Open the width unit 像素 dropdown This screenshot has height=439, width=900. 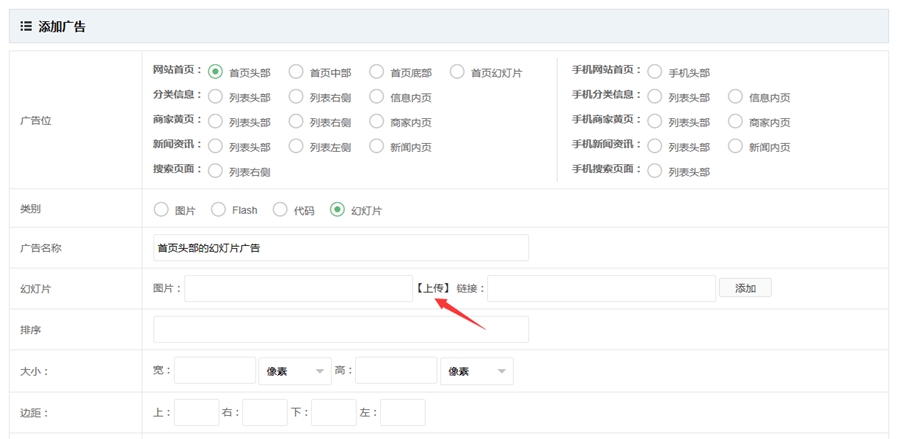294,371
